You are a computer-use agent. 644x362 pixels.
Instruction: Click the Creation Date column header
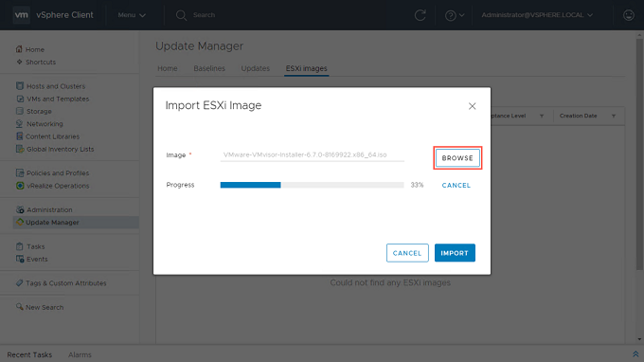coord(578,116)
